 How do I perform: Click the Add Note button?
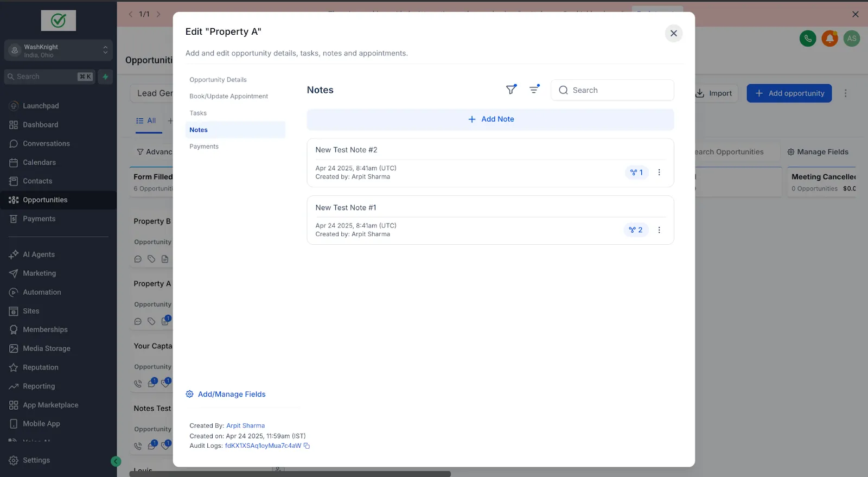coord(490,119)
